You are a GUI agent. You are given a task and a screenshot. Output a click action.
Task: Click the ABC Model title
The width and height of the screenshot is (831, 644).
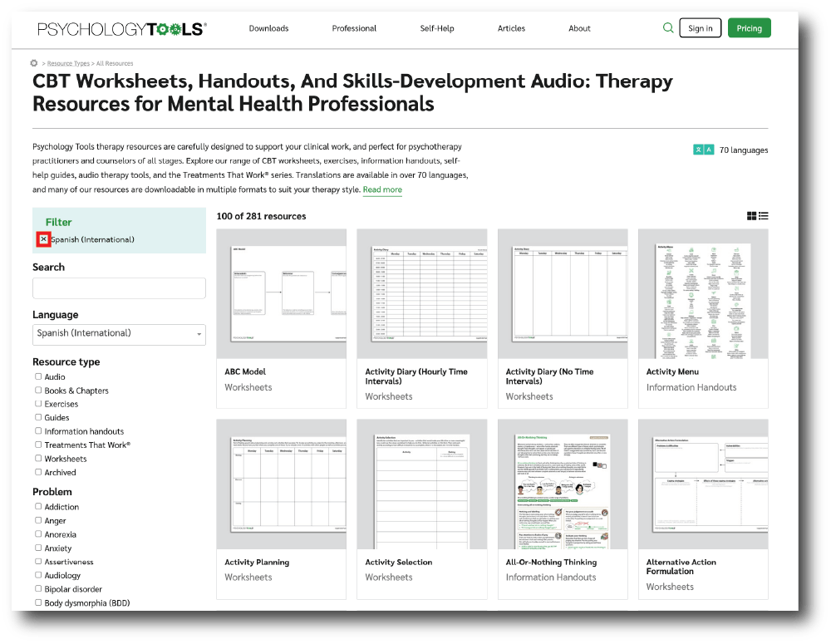pos(245,371)
